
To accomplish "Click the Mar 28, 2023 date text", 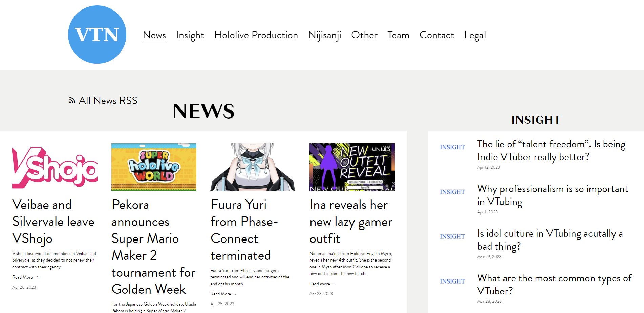I will click(x=489, y=301).
